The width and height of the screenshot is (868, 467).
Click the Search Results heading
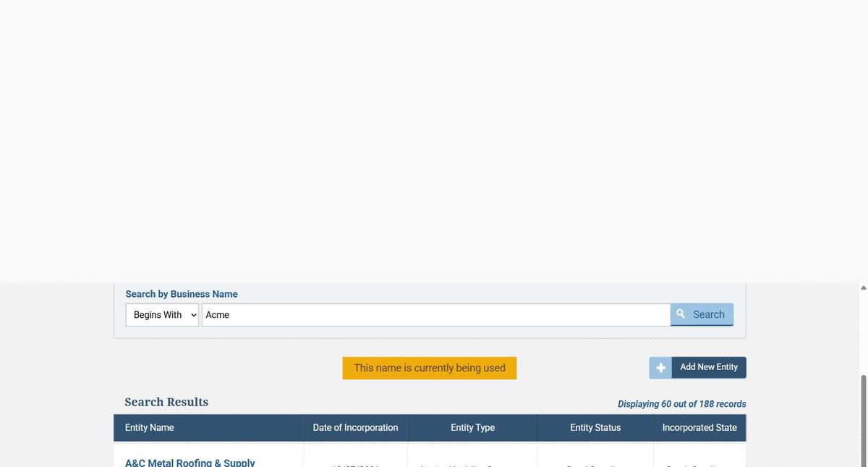tap(166, 402)
